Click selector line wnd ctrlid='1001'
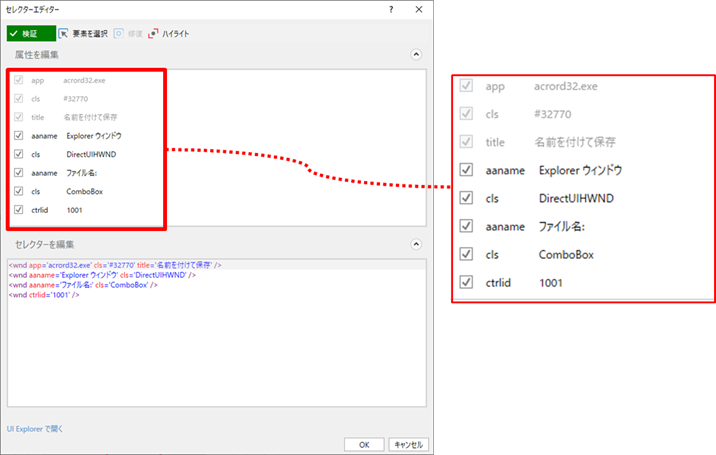This screenshot has height=455, width=716. coord(44,295)
